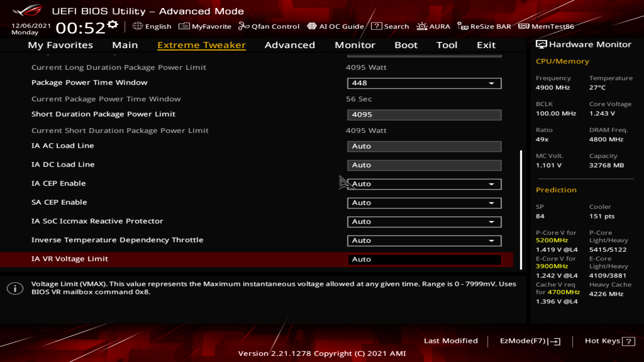Open Qfan Control fan icon
This screenshot has width=644, height=362.
tap(244, 26)
